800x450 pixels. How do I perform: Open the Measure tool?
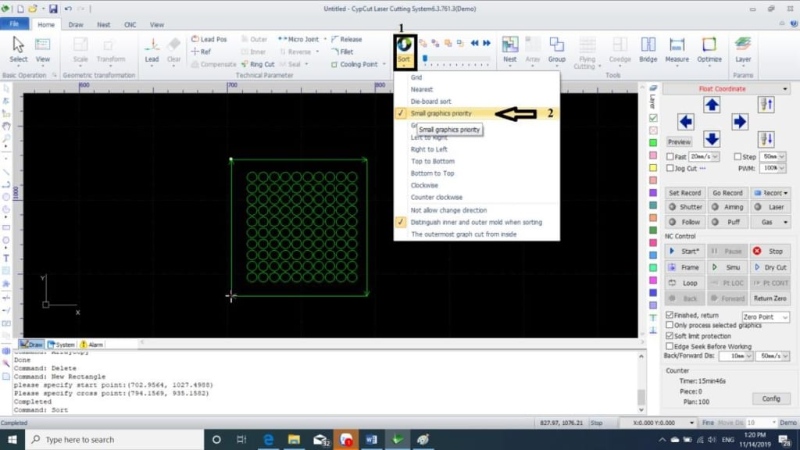click(676, 48)
